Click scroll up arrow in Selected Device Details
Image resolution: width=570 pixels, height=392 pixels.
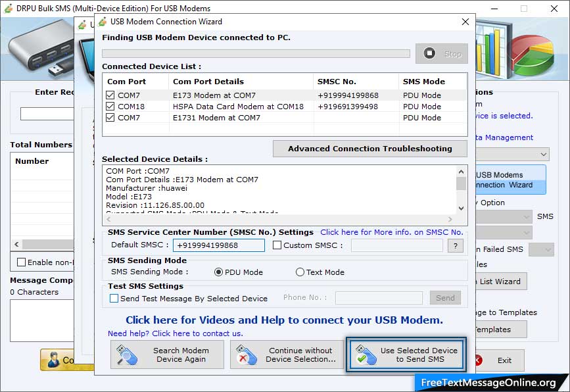coord(461,172)
